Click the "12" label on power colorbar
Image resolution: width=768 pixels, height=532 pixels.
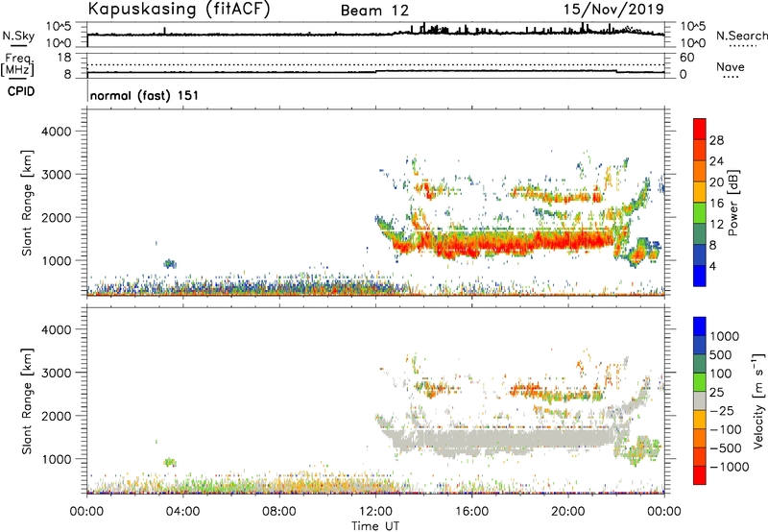click(716, 225)
